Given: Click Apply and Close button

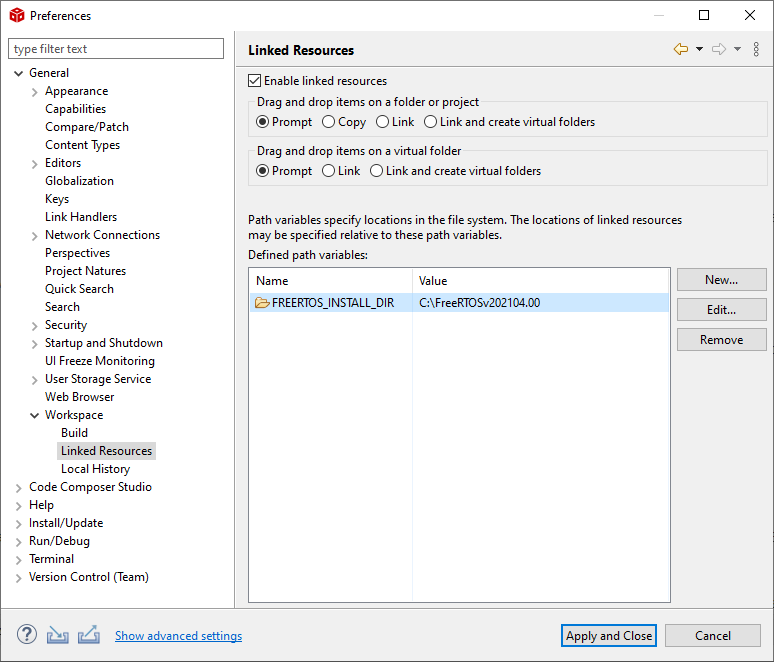Looking at the screenshot, I should tap(609, 635).
